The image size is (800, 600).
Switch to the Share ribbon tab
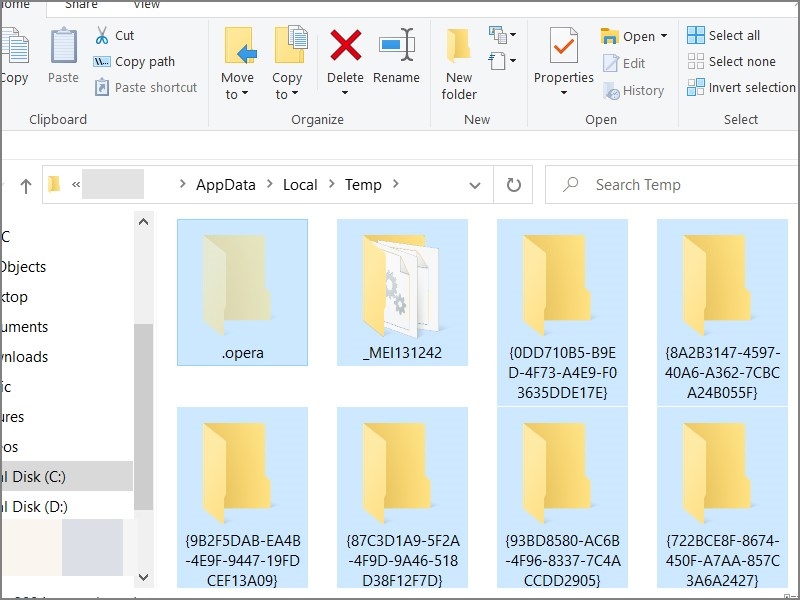[82, 5]
